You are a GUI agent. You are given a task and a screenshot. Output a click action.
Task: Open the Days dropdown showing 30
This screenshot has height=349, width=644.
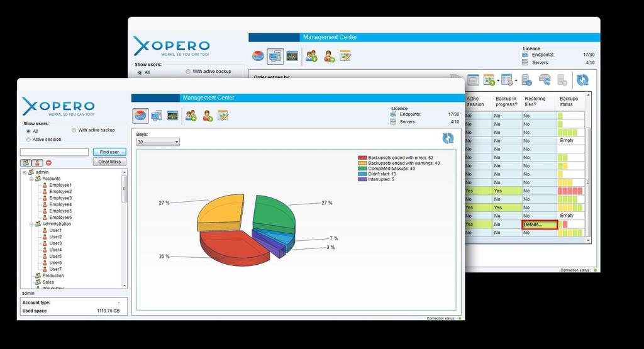158,141
